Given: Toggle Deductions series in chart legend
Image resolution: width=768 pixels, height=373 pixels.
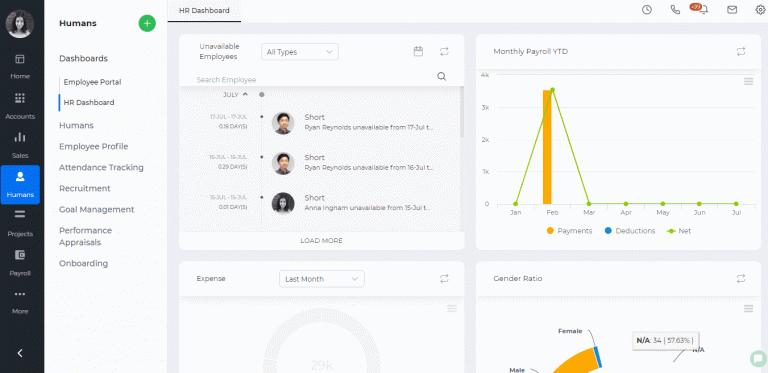Looking at the screenshot, I should [x=630, y=231].
